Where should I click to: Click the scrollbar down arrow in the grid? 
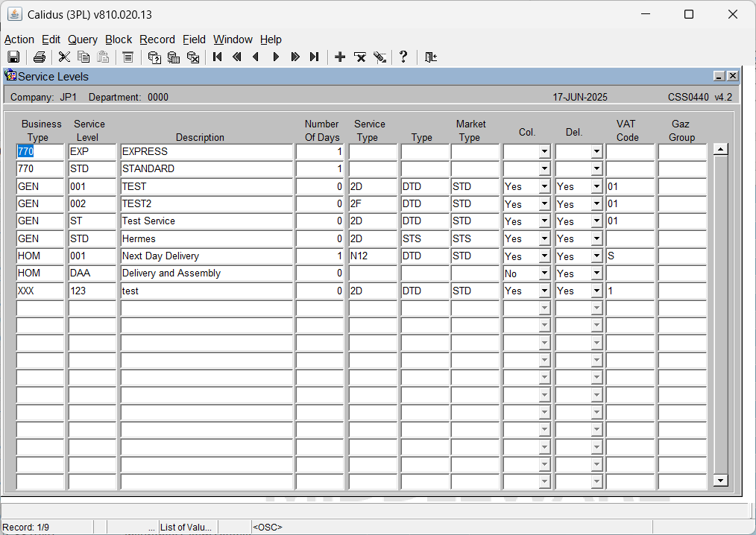(x=721, y=480)
